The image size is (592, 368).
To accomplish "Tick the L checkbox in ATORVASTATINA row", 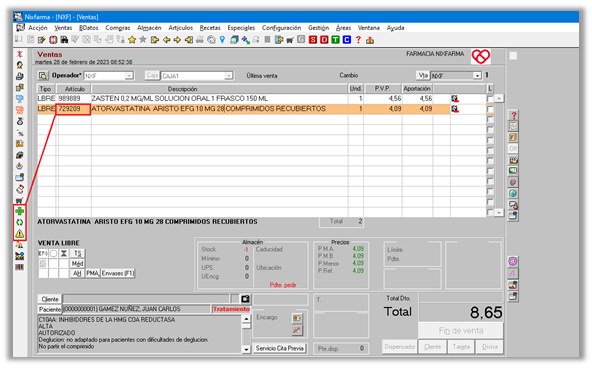I will (x=490, y=109).
